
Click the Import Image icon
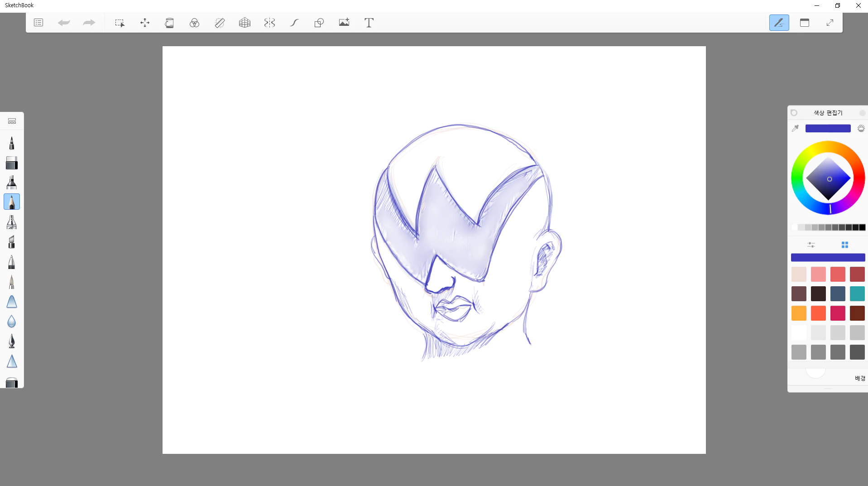click(x=344, y=23)
